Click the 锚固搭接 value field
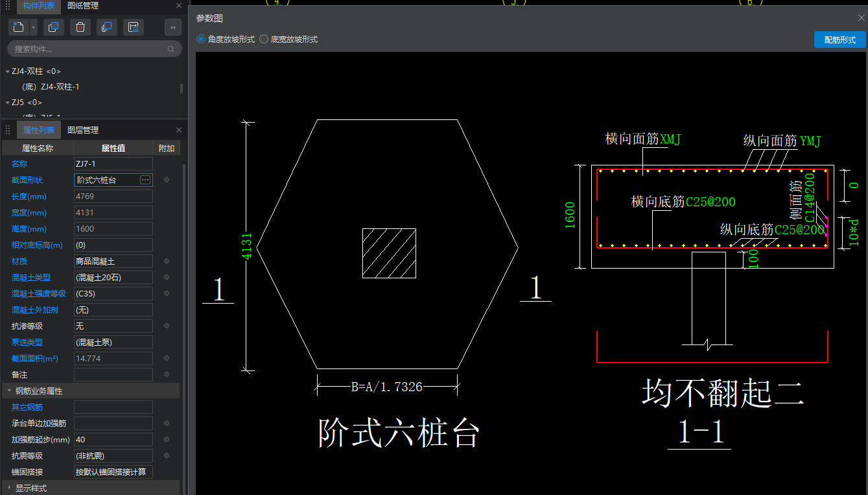The width and height of the screenshot is (868, 495). click(x=113, y=472)
